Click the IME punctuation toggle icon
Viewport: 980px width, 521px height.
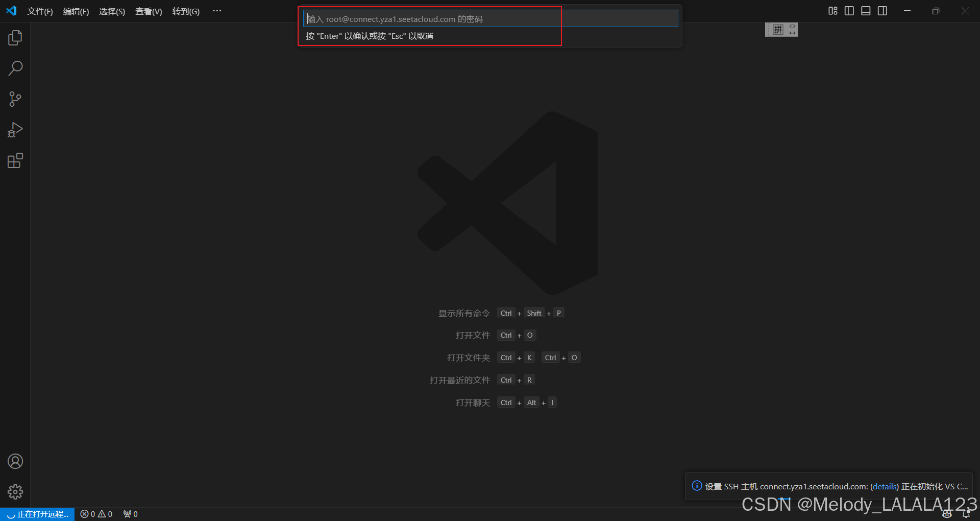(792, 30)
